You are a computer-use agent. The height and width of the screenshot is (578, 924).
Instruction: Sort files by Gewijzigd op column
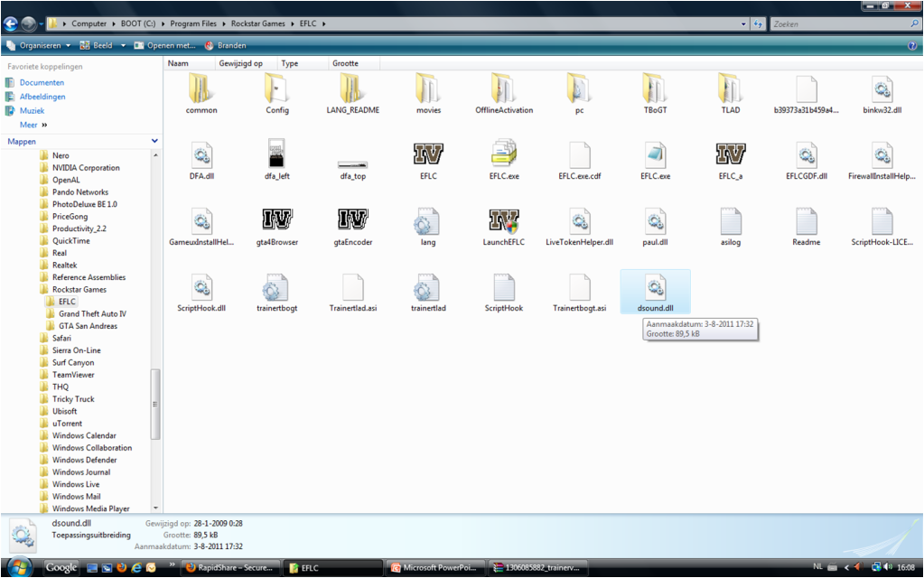tap(245, 63)
